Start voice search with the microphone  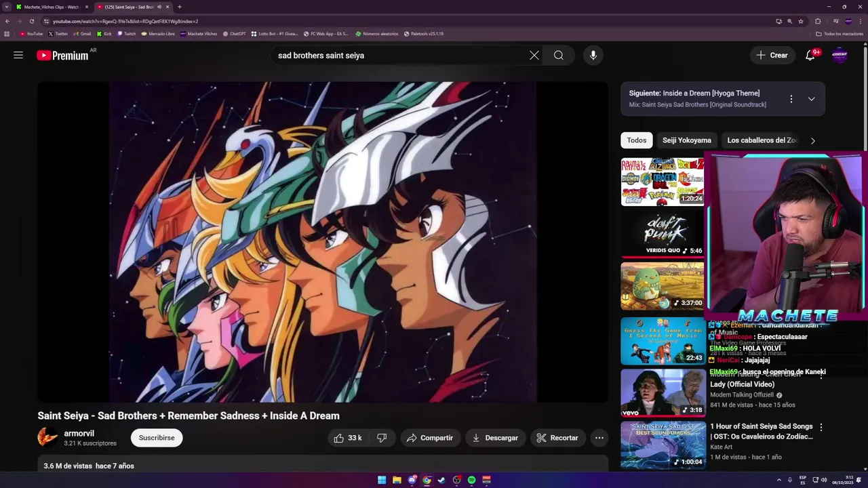(593, 56)
